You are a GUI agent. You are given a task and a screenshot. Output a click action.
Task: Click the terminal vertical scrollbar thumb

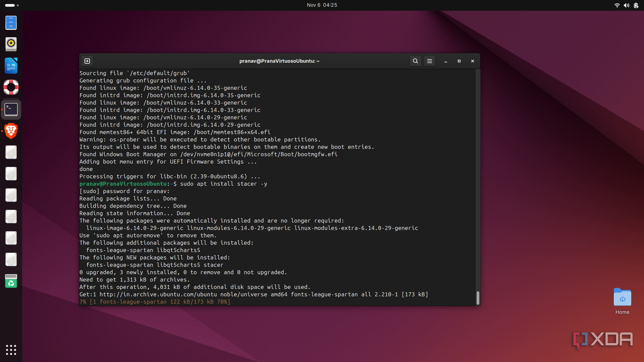pos(478,298)
